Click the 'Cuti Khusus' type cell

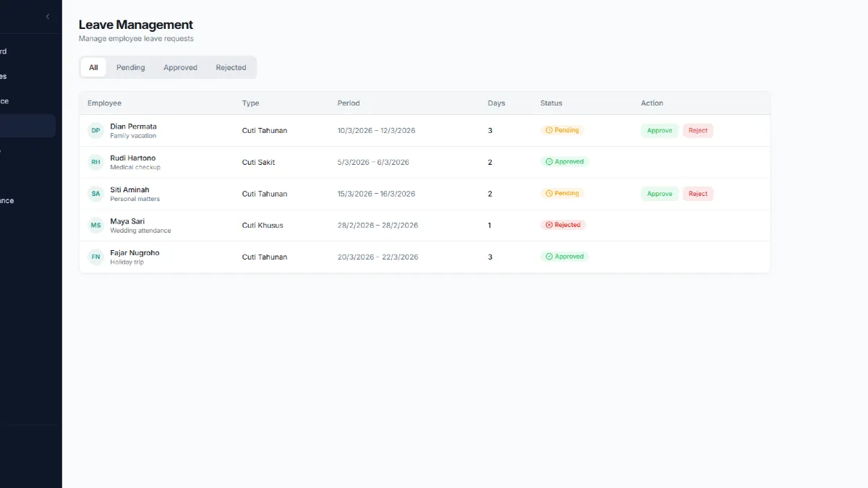point(263,226)
